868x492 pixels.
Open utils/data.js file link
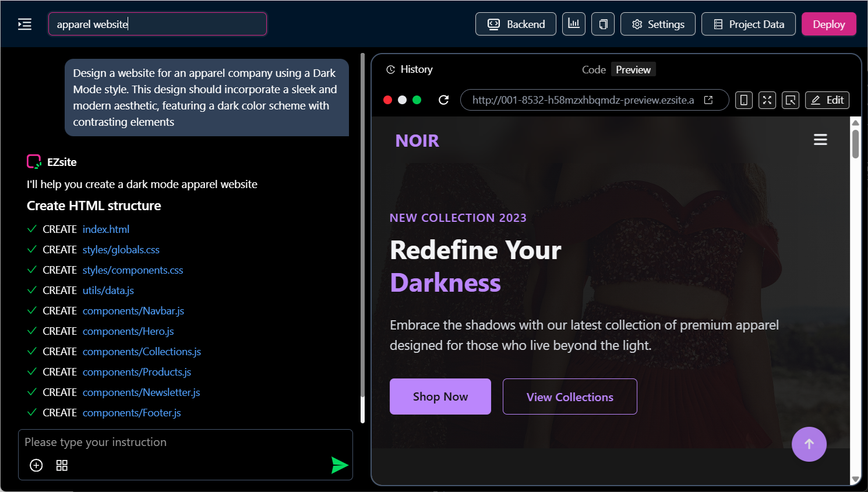(108, 291)
